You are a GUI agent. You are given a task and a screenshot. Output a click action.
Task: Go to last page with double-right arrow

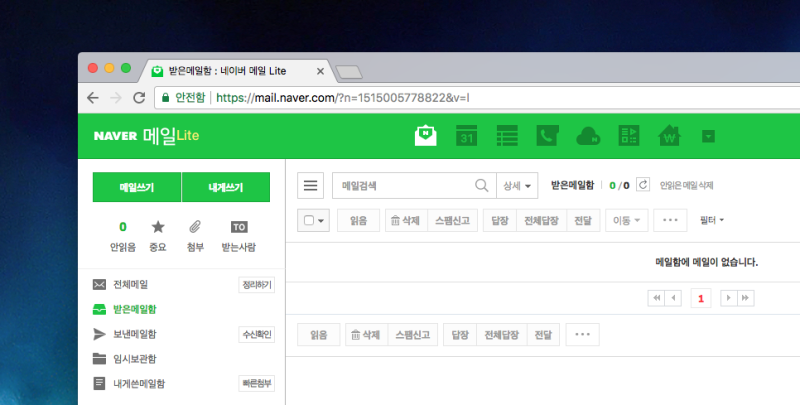[x=745, y=298]
